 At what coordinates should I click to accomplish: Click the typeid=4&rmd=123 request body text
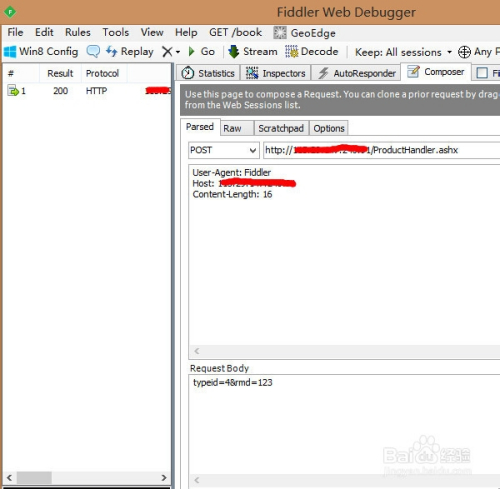(233, 382)
